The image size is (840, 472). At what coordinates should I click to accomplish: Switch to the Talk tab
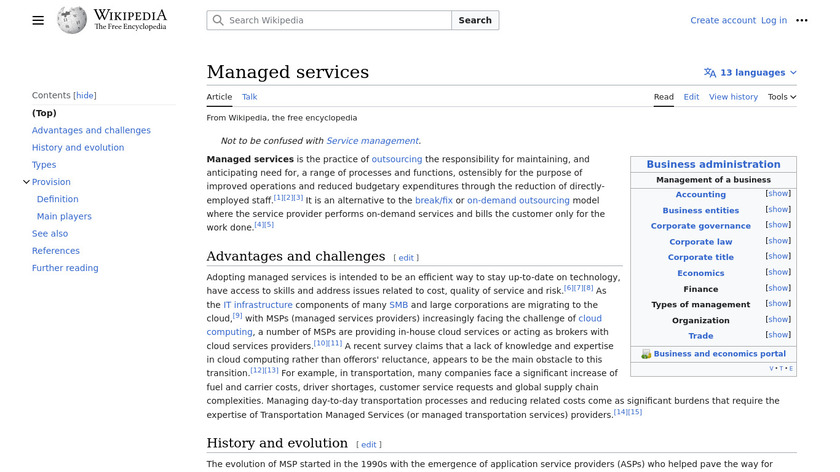(x=249, y=97)
